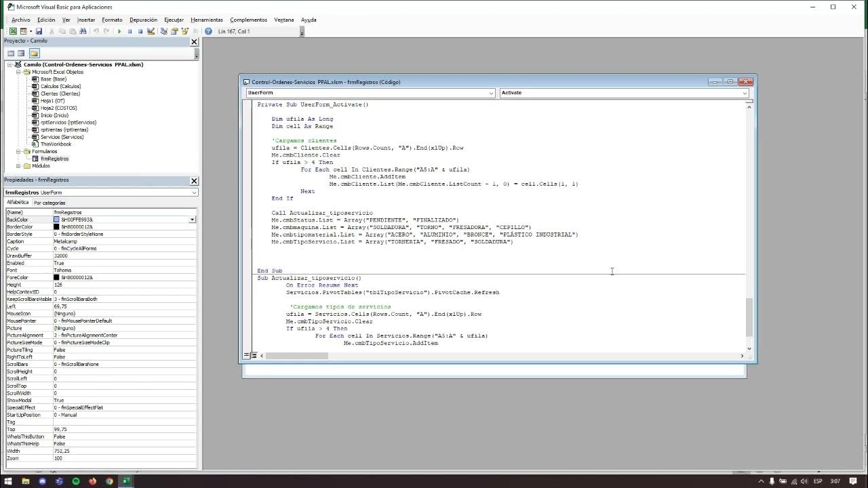Viewport: 868px width, 488px height.
Task: Open the Project Explorer toolbar icon
Action: point(163,31)
